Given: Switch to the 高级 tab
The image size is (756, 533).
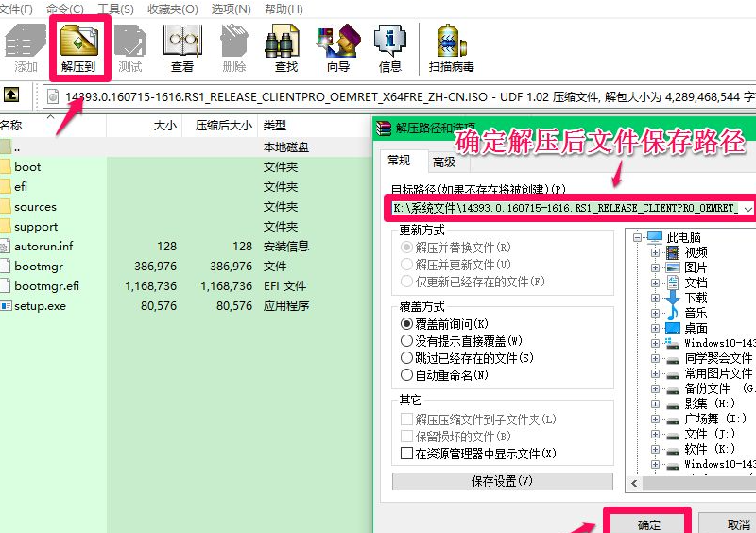Looking at the screenshot, I should 443,162.
